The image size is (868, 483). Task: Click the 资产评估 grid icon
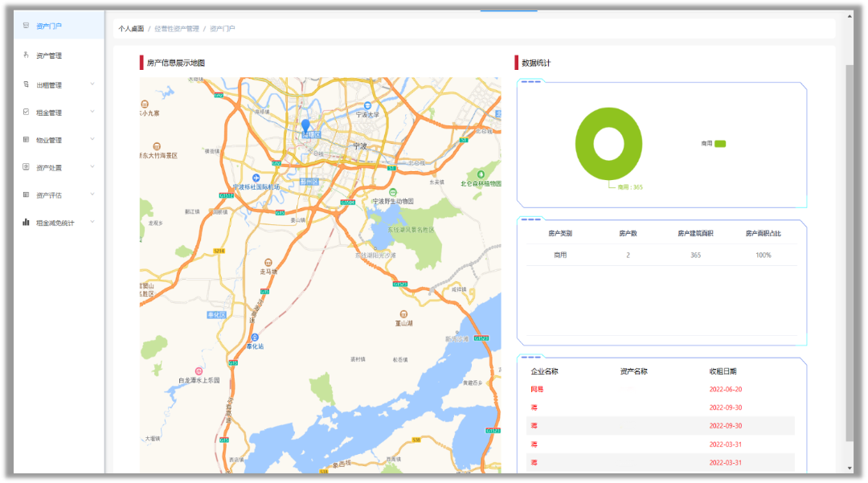click(x=27, y=194)
